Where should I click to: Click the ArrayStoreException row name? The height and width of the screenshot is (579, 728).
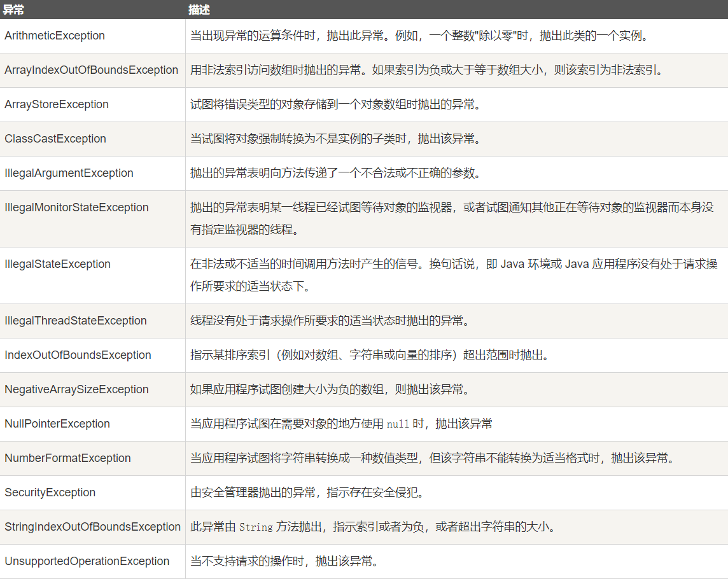click(x=57, y=104)
